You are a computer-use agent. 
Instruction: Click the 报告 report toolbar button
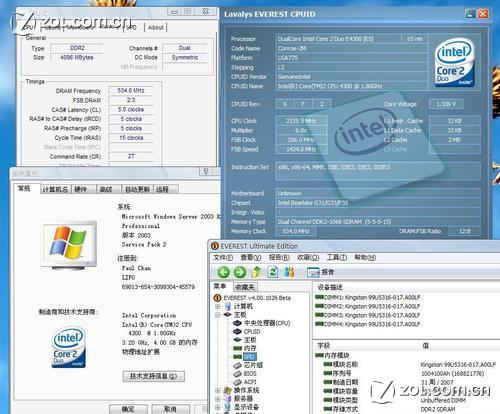coord(321,272)
